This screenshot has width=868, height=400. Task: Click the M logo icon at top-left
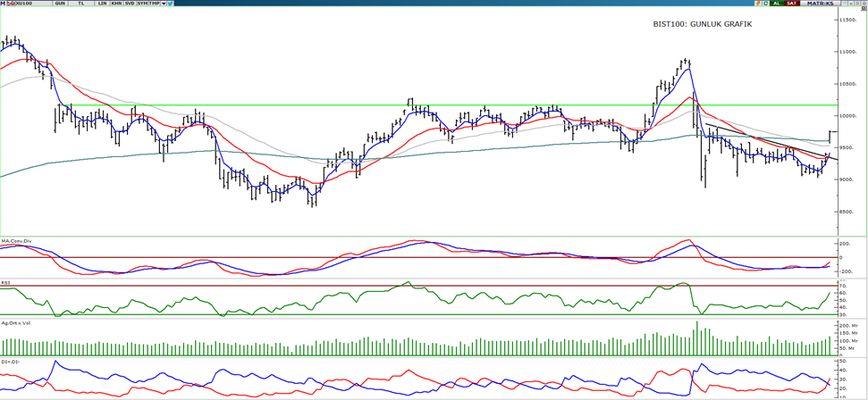click(x=3, y=4)
